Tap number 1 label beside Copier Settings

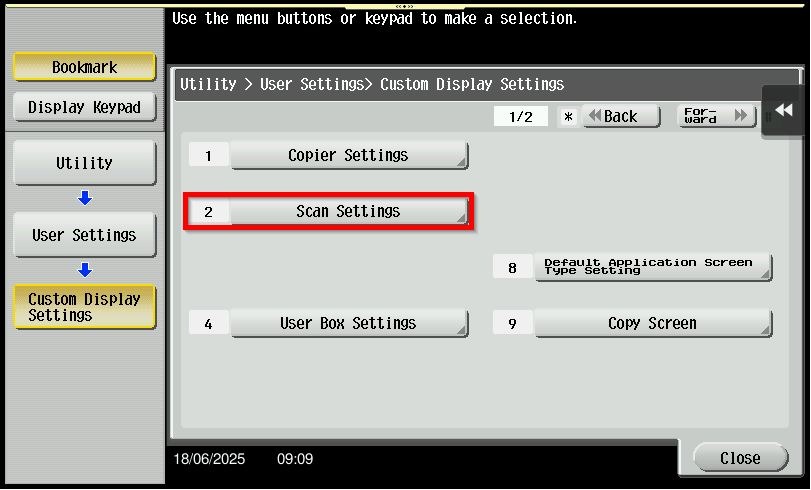click(x=208, y=156)
